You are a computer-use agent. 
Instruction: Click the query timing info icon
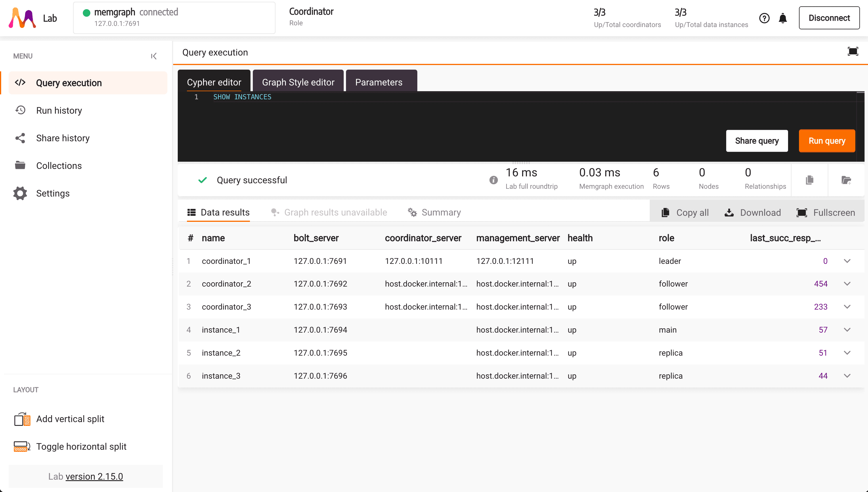[x=494, y=180]
